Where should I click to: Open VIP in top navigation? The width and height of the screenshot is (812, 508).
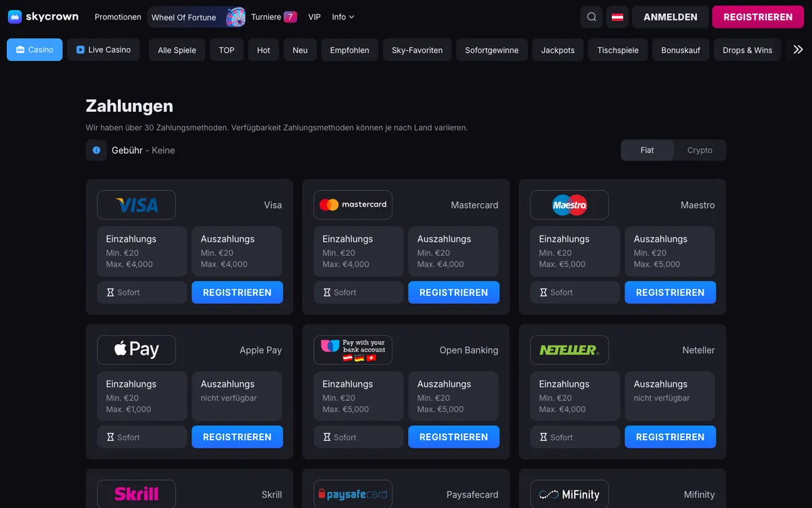(x=315, y=17)
